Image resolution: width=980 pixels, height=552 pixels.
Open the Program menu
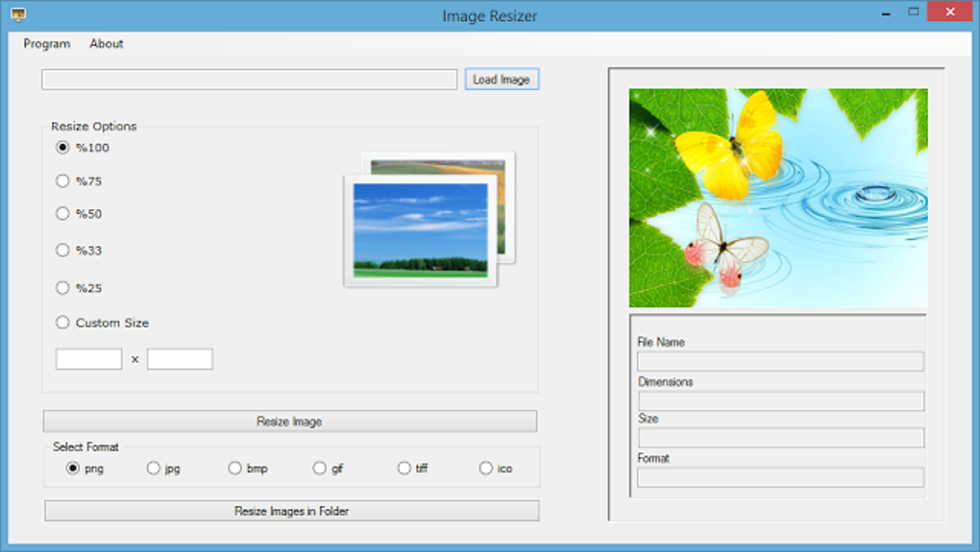tap(47, 44)
